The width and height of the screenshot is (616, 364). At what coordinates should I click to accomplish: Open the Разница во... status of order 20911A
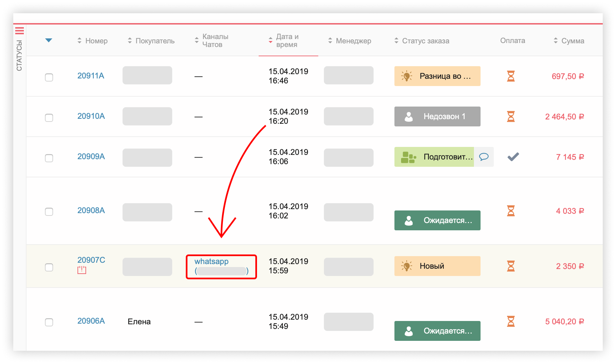pyautogui.click(x=437, y=76)
